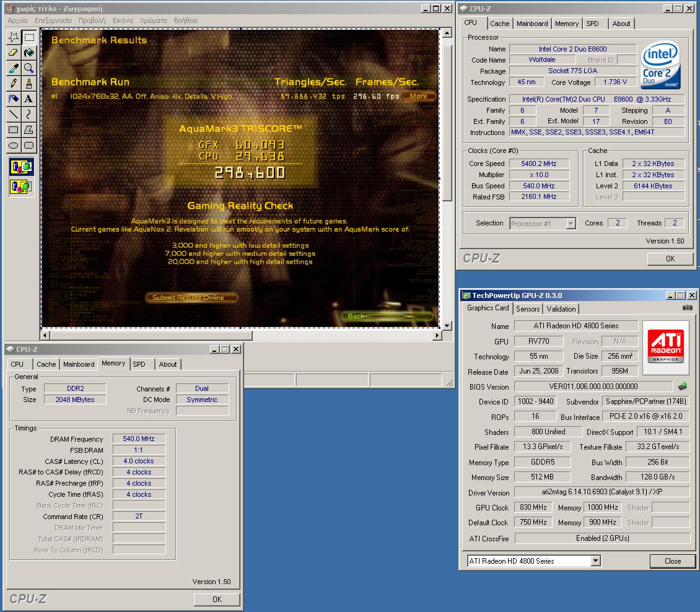Open Cache tab in bottom CPU-Z window
The height and width of the screenshot is (612, 700).
point(46,364)
